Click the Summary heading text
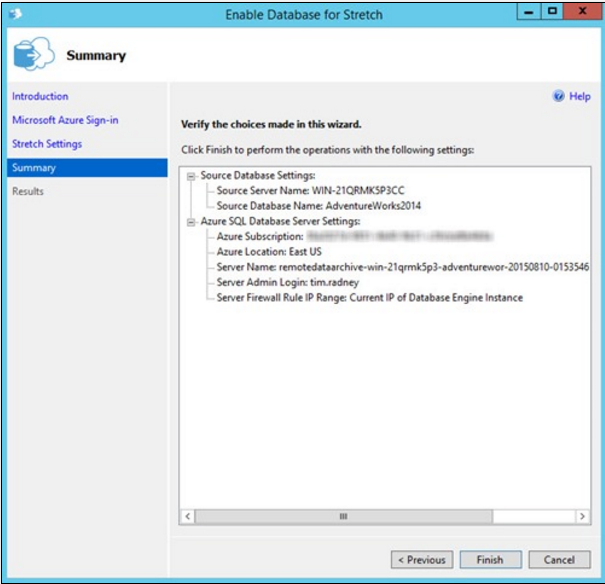 tap(96, 56)
